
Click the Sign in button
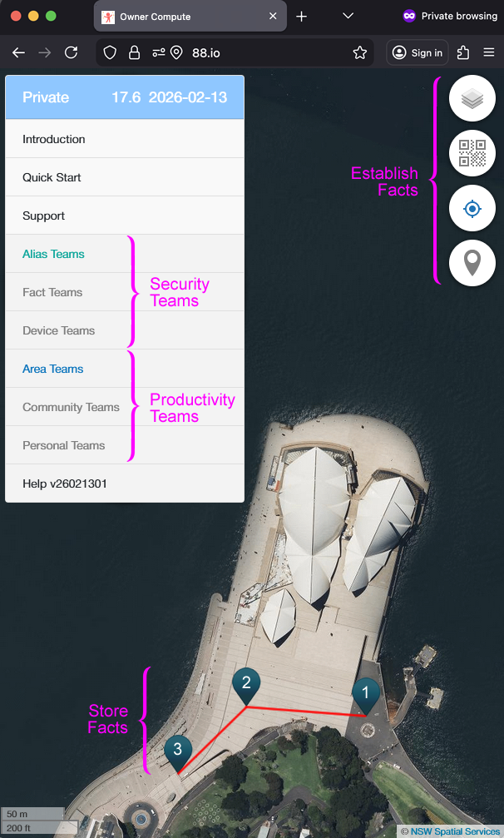(418, 52)
